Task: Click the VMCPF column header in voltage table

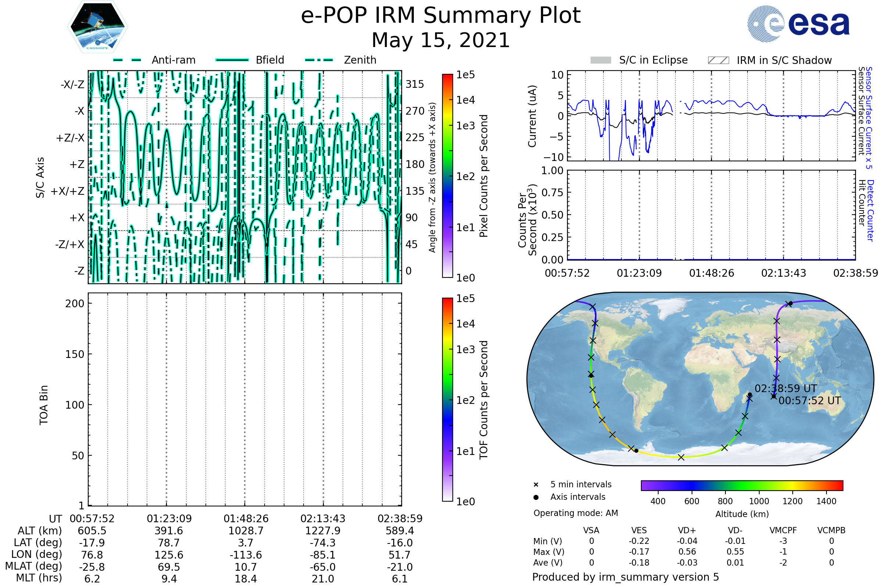Action: point(783,530)
